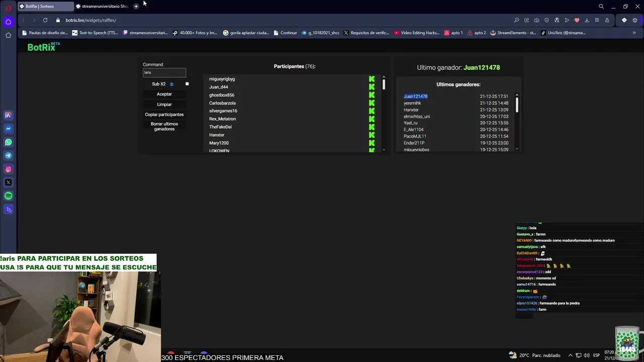The width and height of the screenshot is (644, 362).
Task: Open a new browser tab with plus
Action: (136, 7)
